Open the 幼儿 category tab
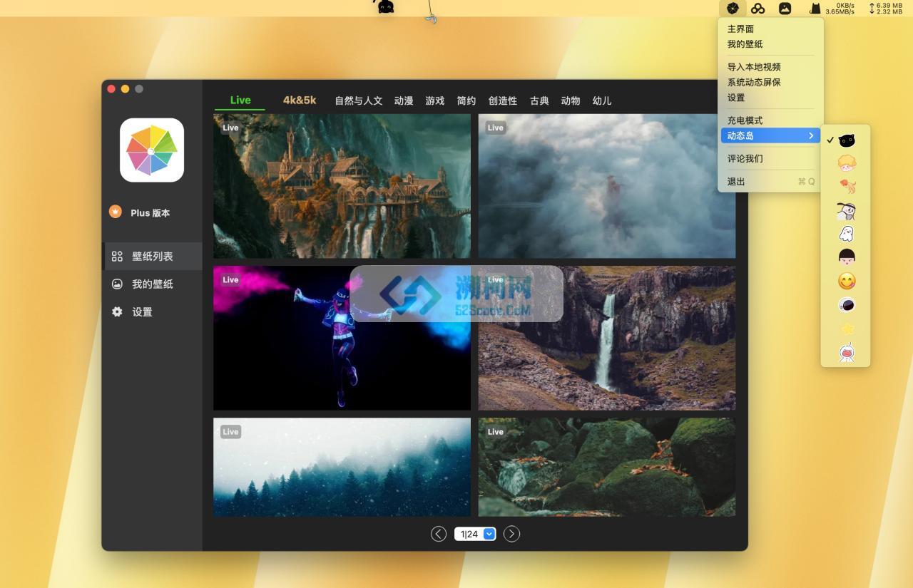This screenshot has width=913, height=588. [602, 101]
